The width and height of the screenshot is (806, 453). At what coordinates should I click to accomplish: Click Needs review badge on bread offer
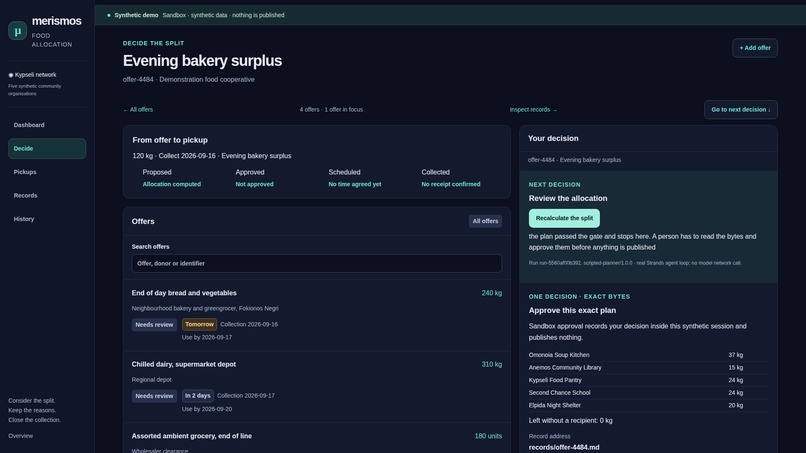pos(154,324)
